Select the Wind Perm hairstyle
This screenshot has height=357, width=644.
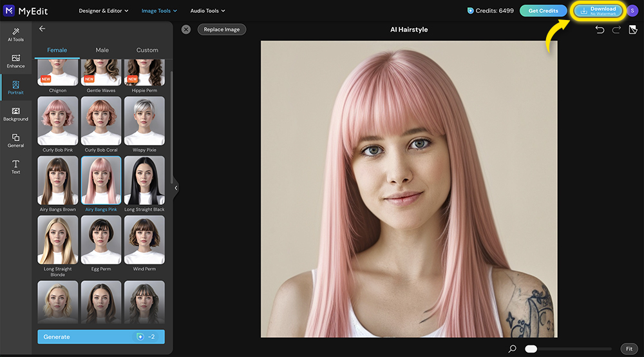[144, 240]
